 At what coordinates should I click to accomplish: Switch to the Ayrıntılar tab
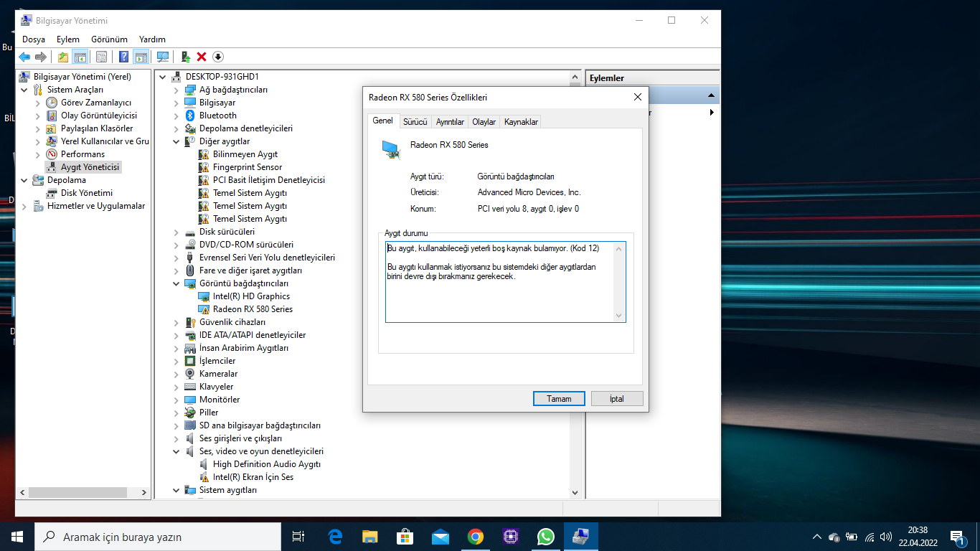point(450,122)
